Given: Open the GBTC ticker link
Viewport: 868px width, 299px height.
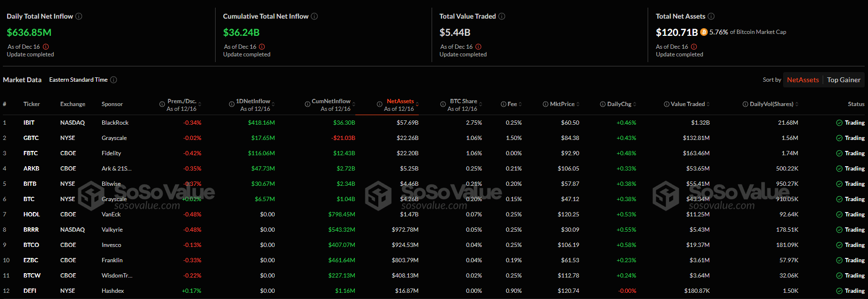Looking at the screenshot, I should coord(31,138).
